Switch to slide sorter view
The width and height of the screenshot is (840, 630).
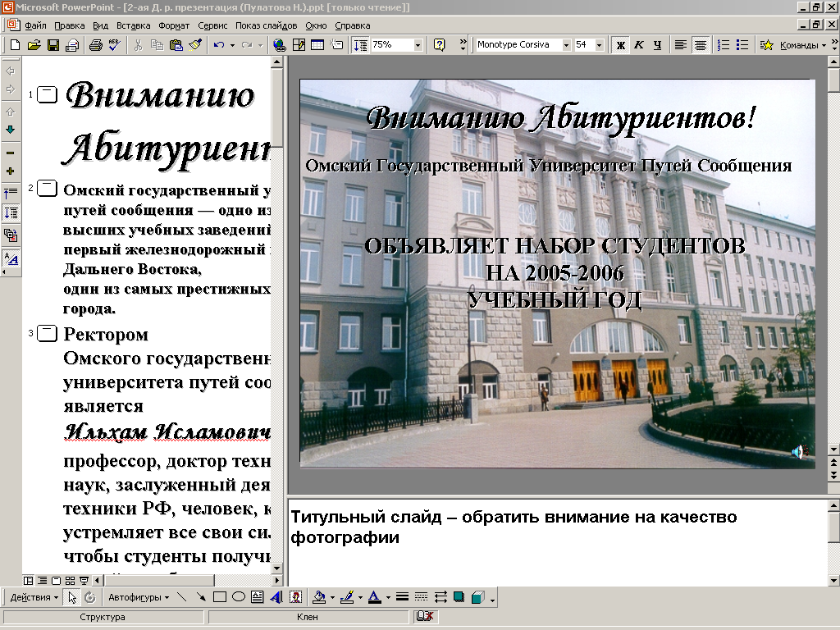71,580
